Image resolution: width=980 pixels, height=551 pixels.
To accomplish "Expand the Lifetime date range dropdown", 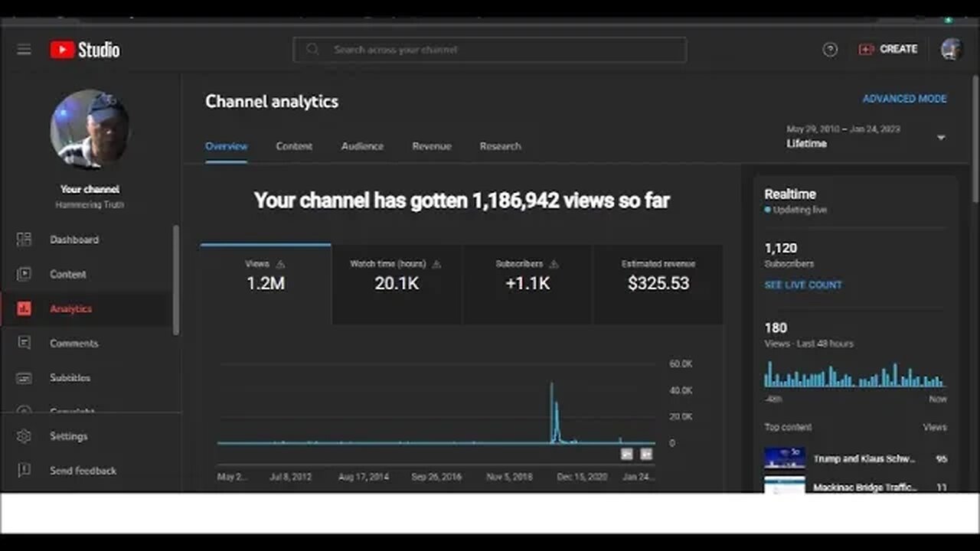I will pyautogui.click(x=867, y=137).
